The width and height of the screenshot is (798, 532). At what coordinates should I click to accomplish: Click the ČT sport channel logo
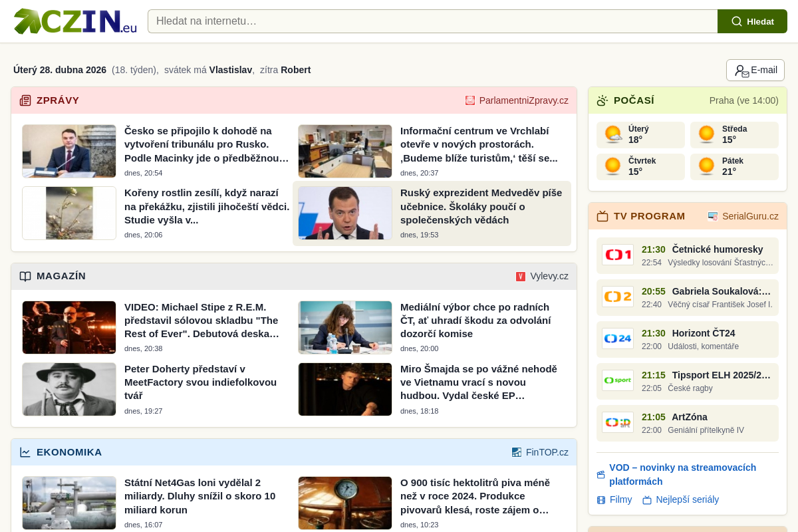click(618, 380)
